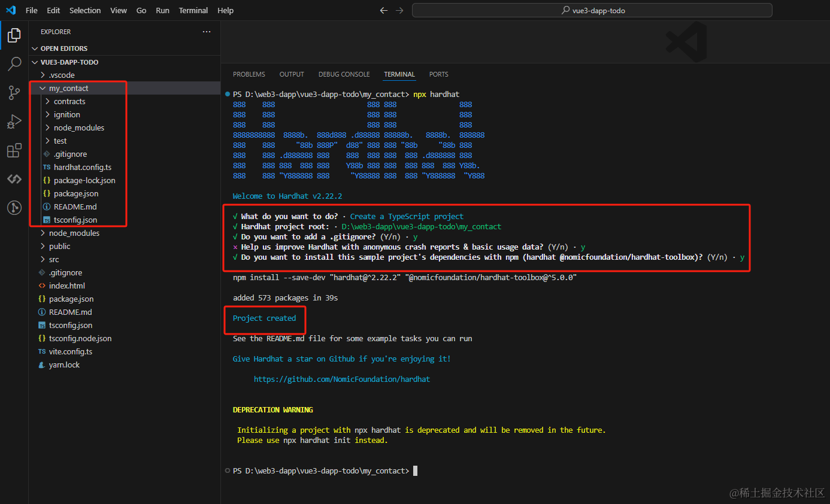
Task: Open Source Control view
Action: [x=14, y=92]
